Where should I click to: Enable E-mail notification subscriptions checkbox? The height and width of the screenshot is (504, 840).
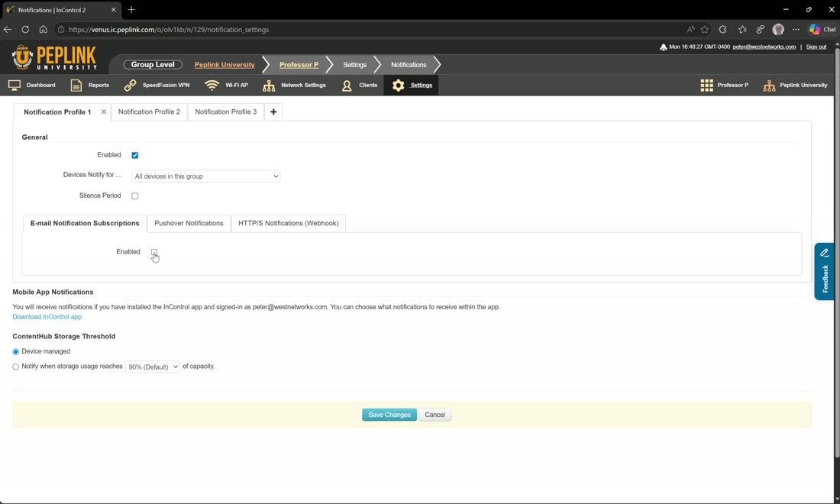[154, 252]
